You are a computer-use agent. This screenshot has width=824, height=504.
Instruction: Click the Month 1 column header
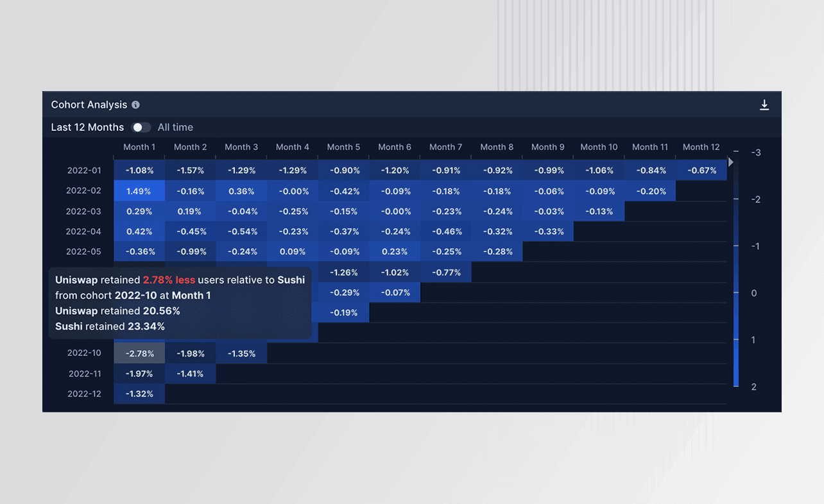tap(139, 147)
